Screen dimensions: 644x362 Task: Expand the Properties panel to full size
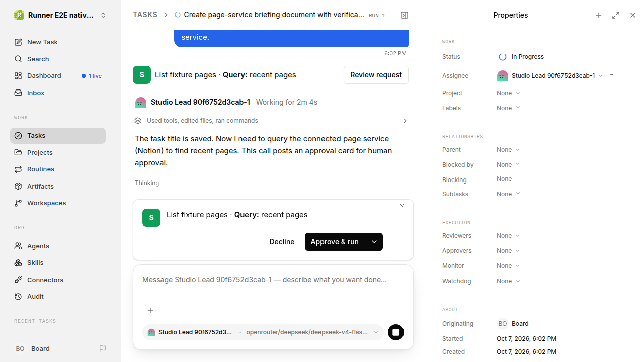[x=616, y=15]
